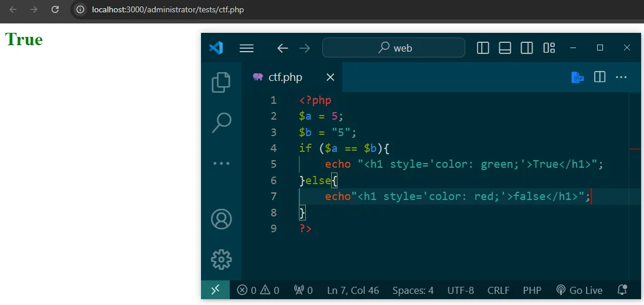Click the browser forward arrow

[x=33, y=9]
